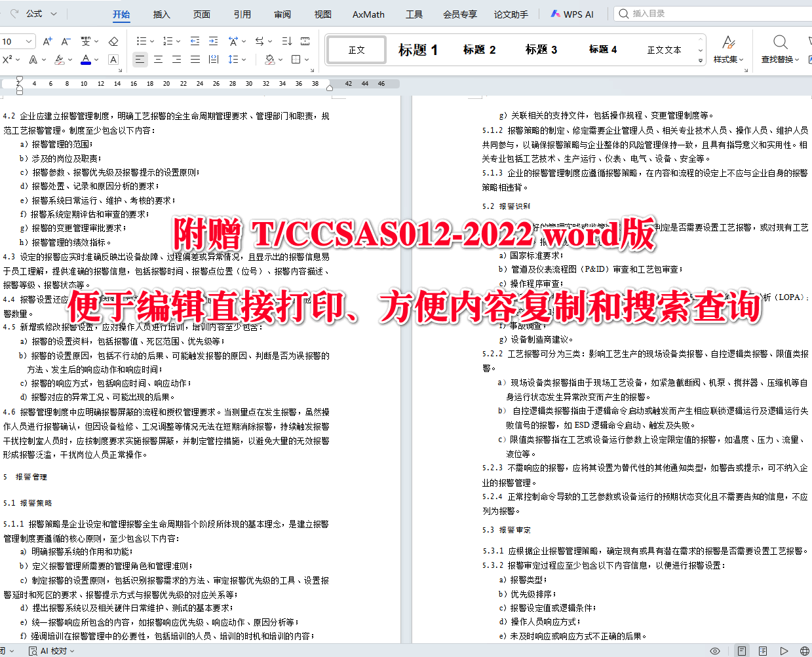Apply text highlight color
The image size is (812, 657).
[59, 60]
